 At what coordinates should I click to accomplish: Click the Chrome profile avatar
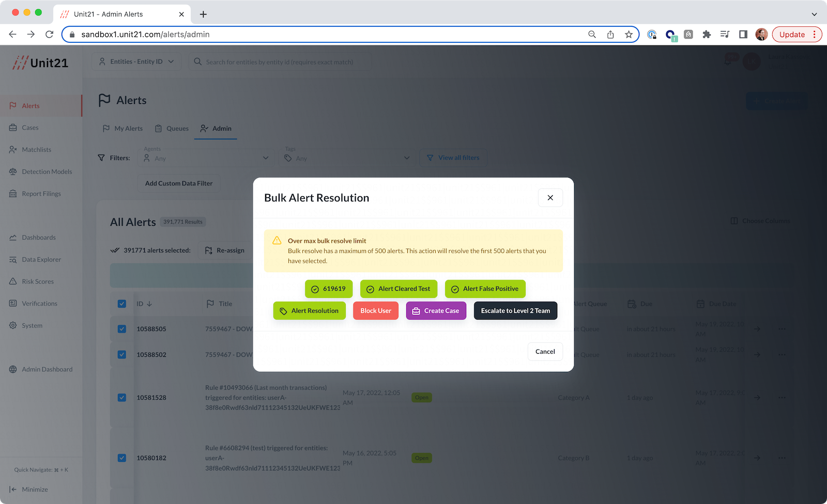pos(761,35)
